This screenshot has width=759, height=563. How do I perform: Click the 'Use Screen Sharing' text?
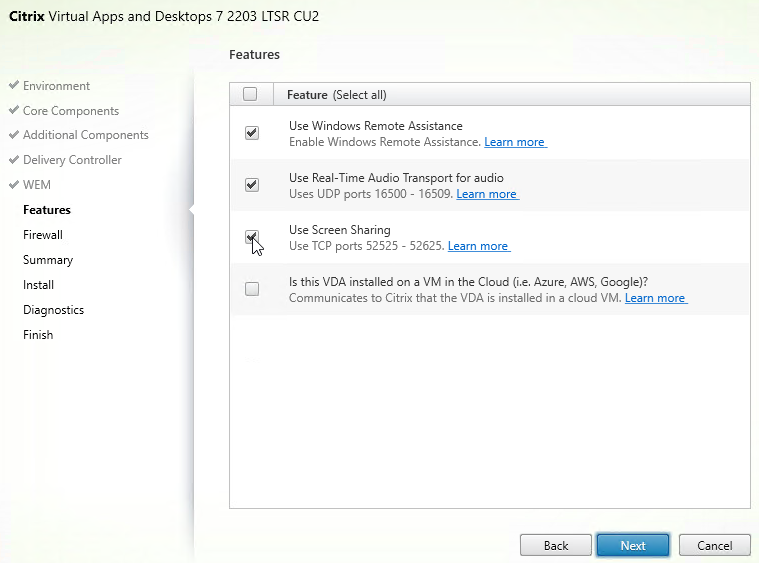click(339, 230)
